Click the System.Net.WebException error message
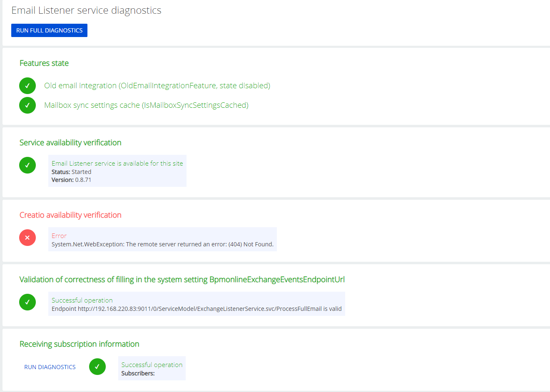This screenshot has width=550, height=392. pos(162,244)
